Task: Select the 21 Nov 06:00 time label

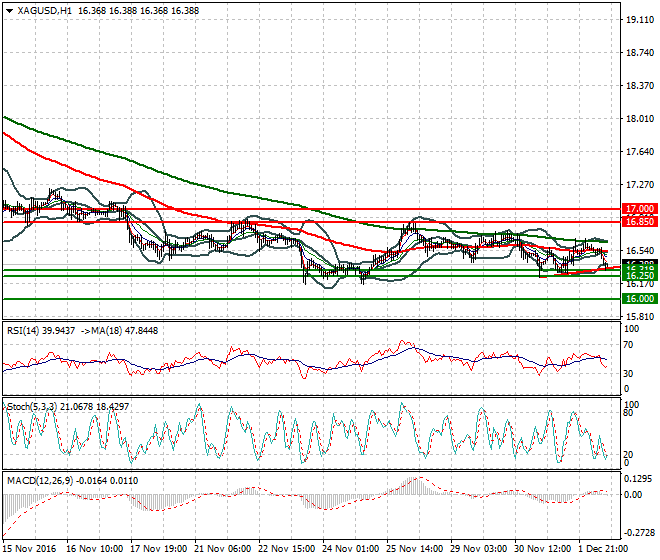Action: coord(223,549)
